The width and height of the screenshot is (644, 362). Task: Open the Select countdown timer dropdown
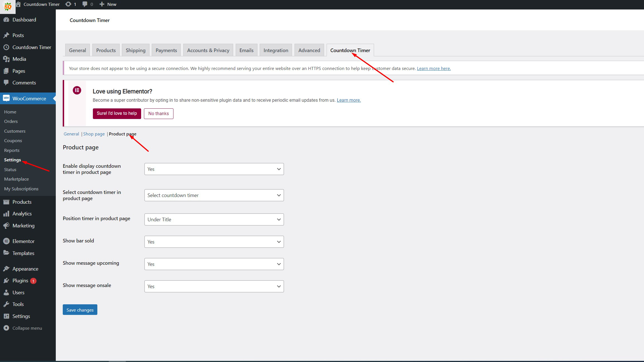[x=214, y=195]
